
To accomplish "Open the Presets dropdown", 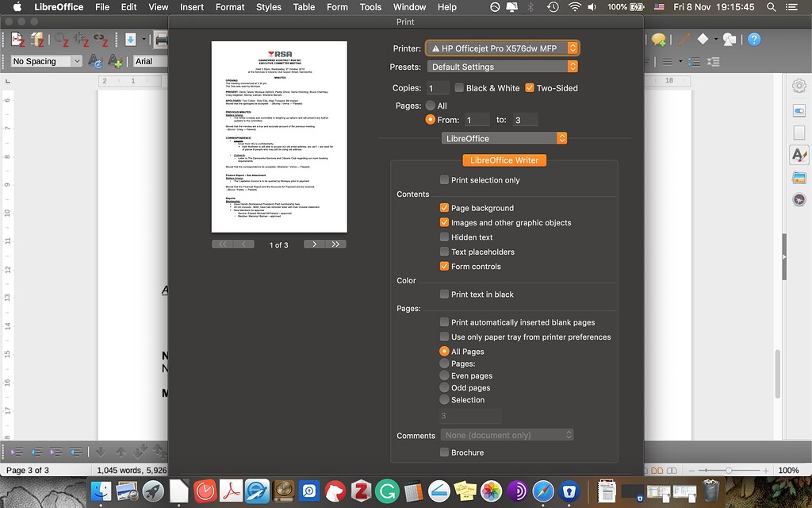I will tap(502, 67).
